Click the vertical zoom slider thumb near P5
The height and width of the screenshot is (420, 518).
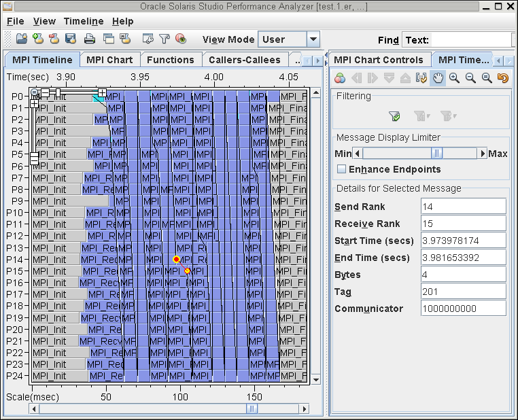click(35, 154)
